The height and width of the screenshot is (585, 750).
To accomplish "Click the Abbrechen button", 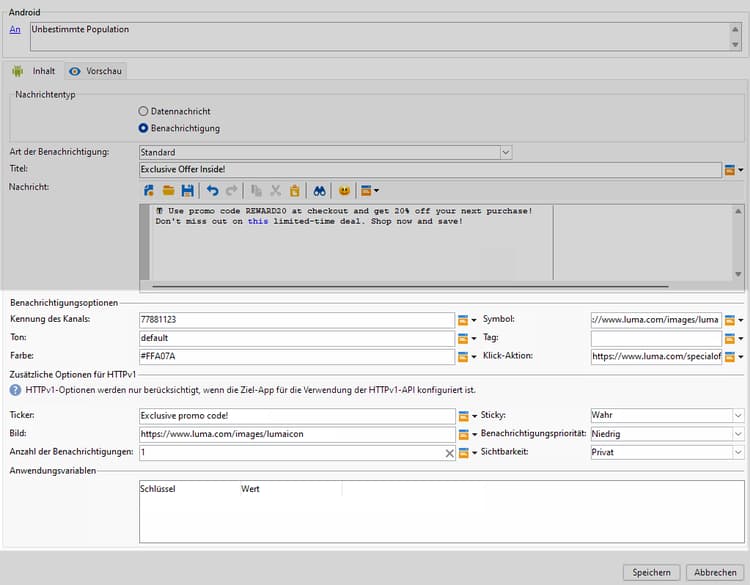I will (x=715, y=572).
